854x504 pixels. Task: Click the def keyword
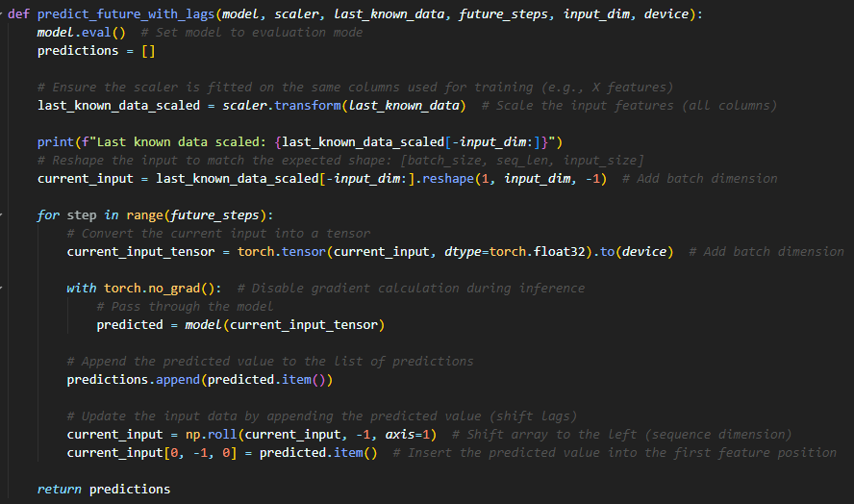(x=18, y=14)
